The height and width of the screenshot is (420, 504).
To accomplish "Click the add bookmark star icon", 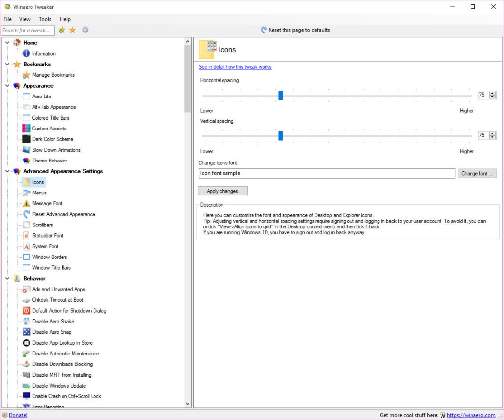I will (62, 30).
